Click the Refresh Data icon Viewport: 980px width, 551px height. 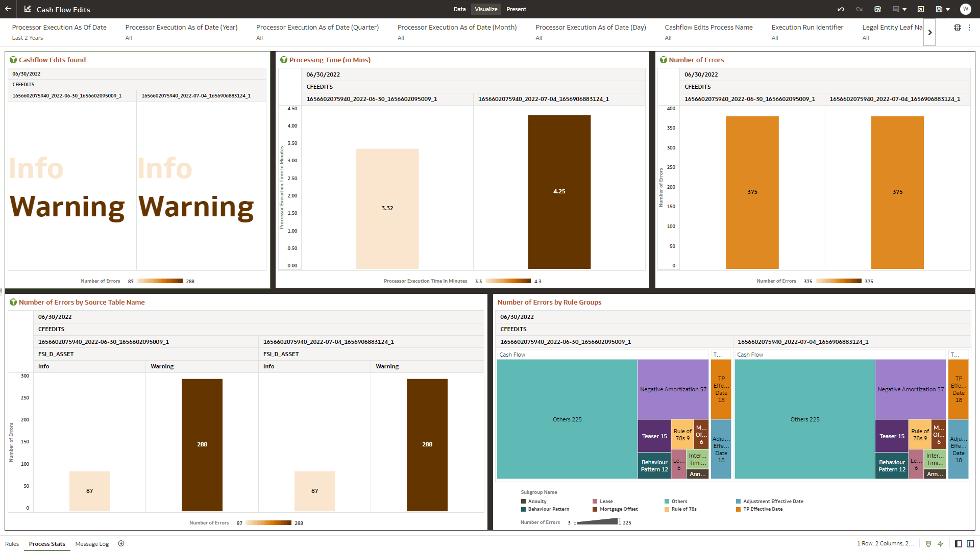coord(878,9)
